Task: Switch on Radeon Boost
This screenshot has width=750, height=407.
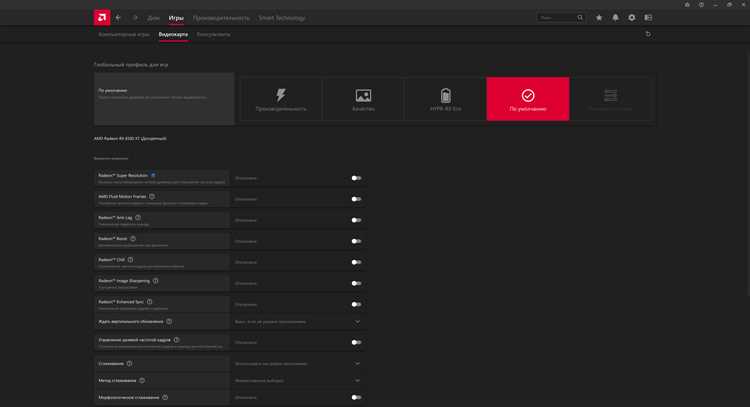Action: click(356, 241)
